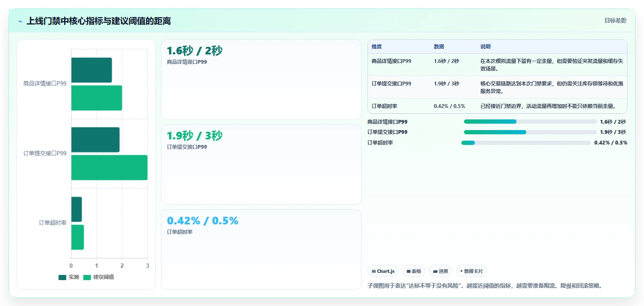Click the description starting 在本次模拟流量下
The height and width of the screenshot is (306, 644).
[x=552, y=65]
